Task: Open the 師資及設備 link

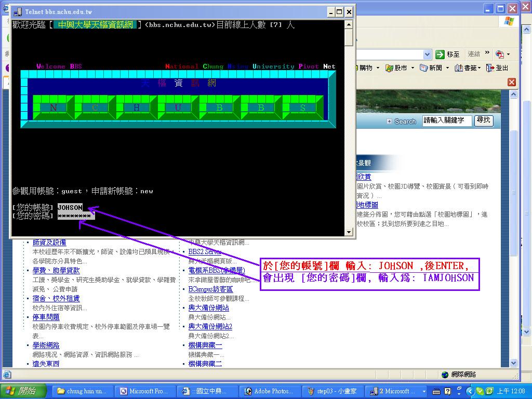Action: [x=49, y=242]
